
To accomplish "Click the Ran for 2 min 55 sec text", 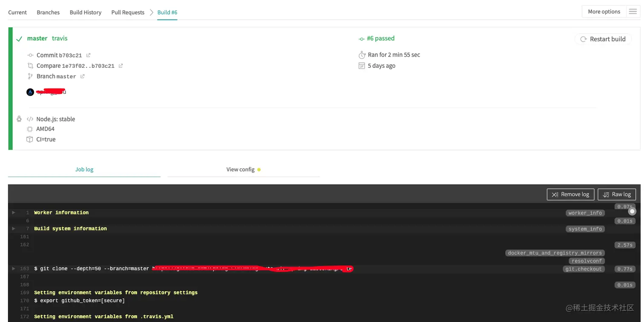I will (394, 55).
